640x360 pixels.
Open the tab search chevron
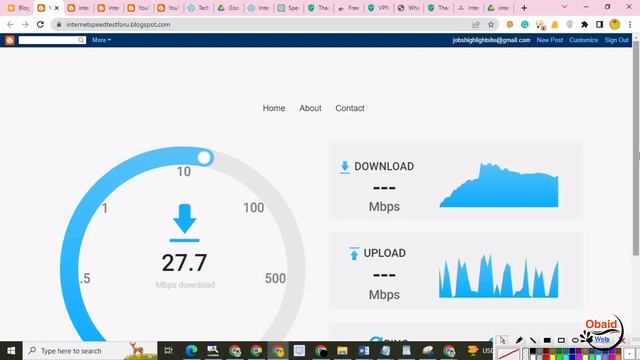click(x=564, y=7)
